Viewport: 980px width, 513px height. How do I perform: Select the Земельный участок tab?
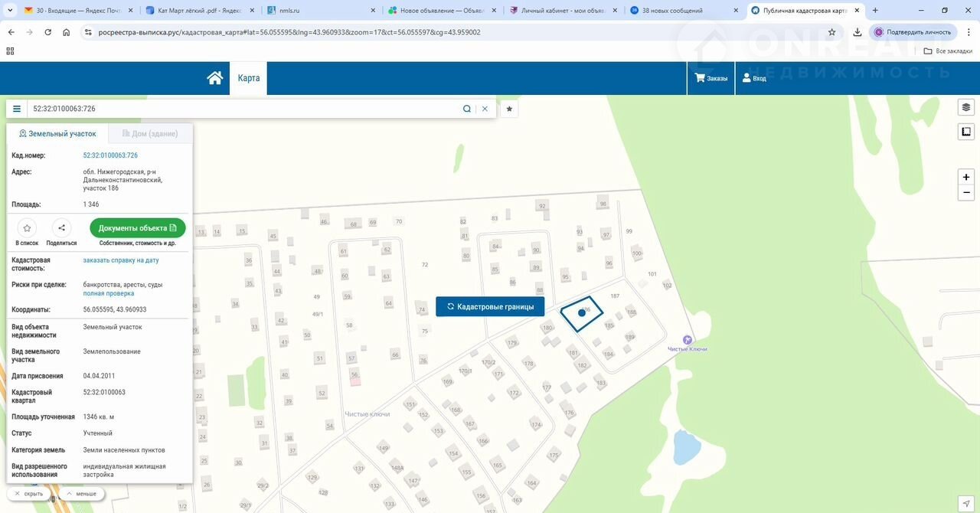point(58,133)
